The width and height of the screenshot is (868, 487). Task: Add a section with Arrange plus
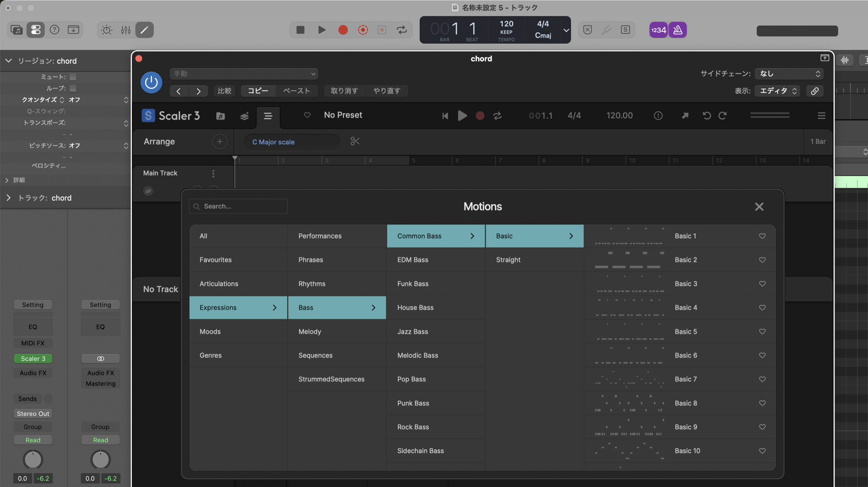point(220,142)
